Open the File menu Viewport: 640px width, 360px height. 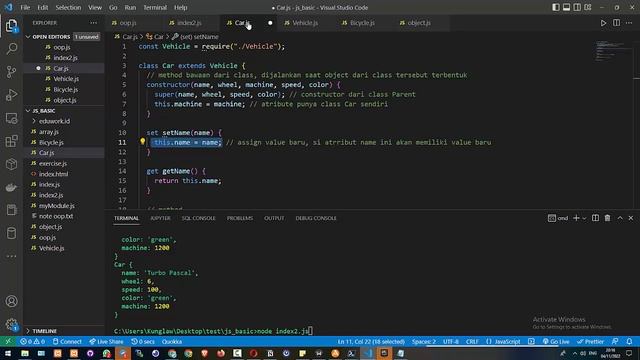[25, 7]
